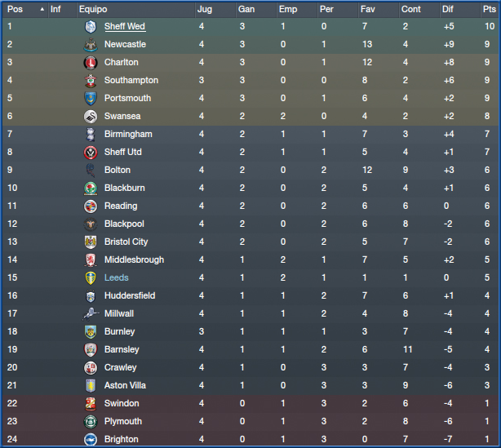Click the Aston Villa badge
501x448 pixels.
[91, 385]
